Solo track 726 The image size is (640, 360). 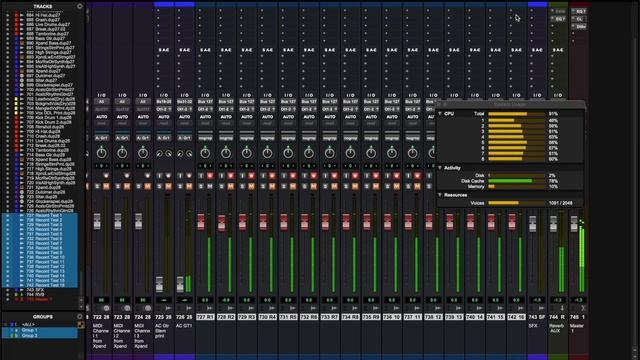[x=180, y=186]
